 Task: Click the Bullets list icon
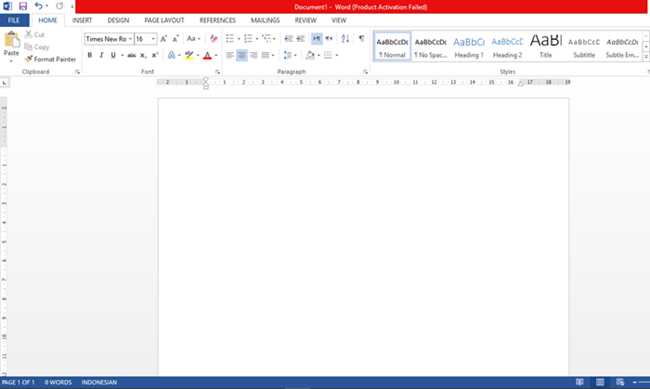[x=230, y=39]
